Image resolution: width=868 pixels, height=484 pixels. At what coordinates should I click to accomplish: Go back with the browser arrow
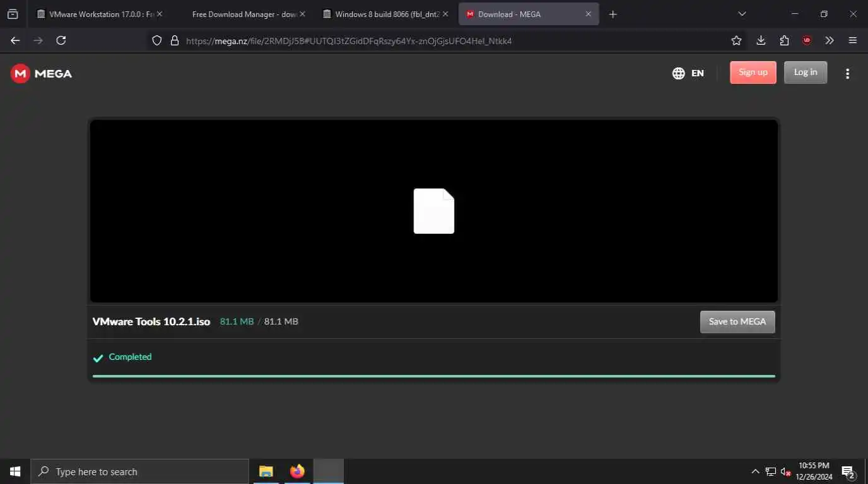tap(15, 40)
